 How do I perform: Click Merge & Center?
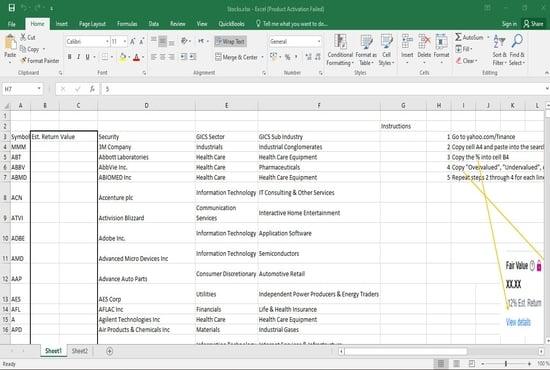(237, 57)
